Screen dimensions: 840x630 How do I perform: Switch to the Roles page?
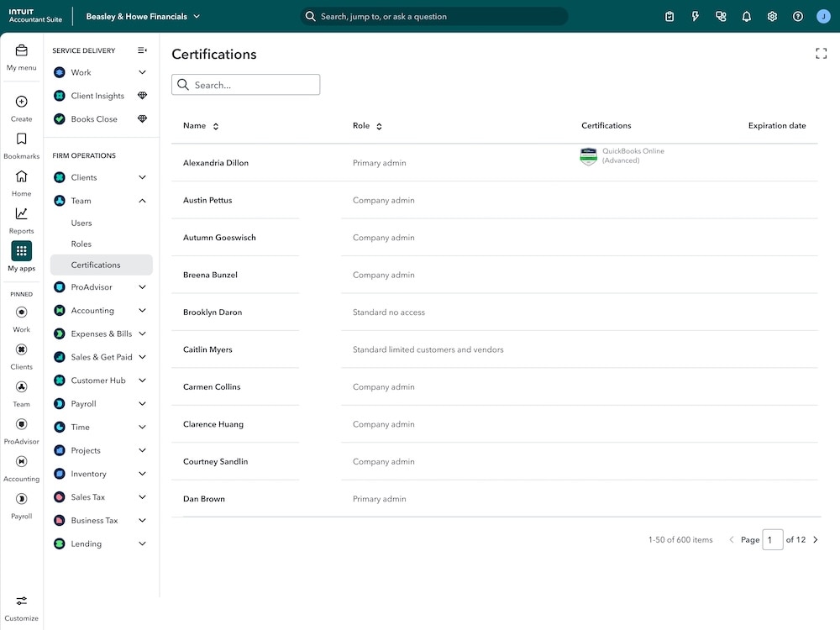pyautogui.click(x=81, y=244)
